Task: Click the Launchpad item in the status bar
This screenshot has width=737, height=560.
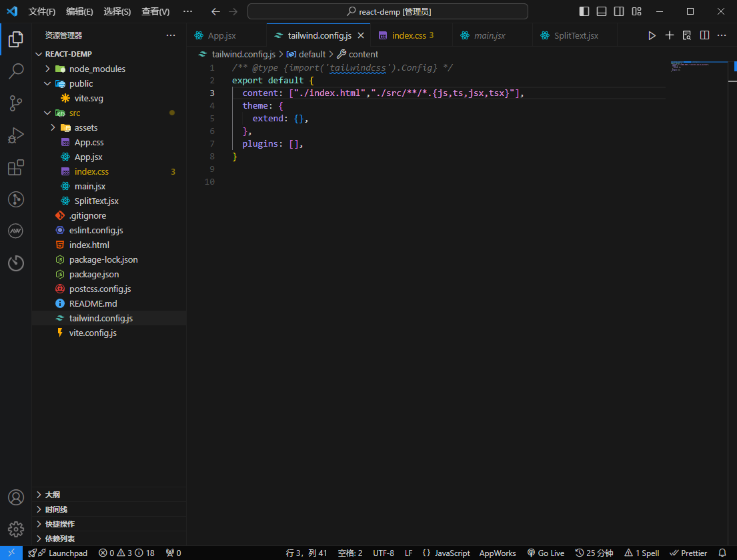Action: tap(59, 553)
